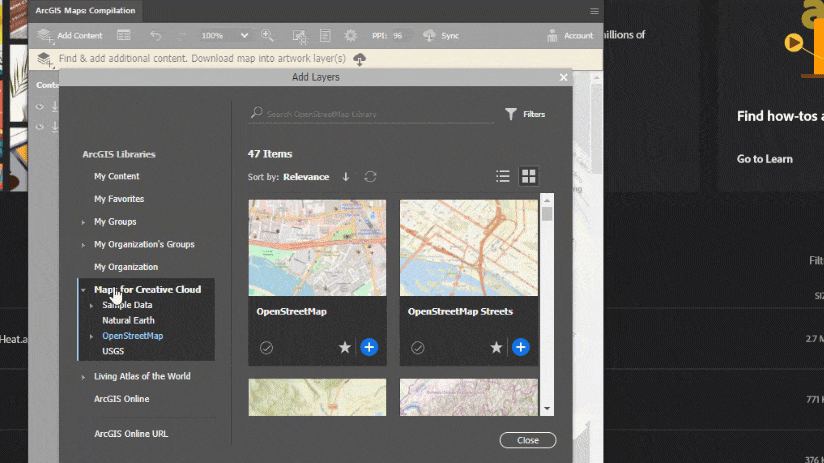The width and height of the screenshot is (824, 463).
Task: Expand Sample Data arrow
Action: pyautogui.click(x=91, y=305)
